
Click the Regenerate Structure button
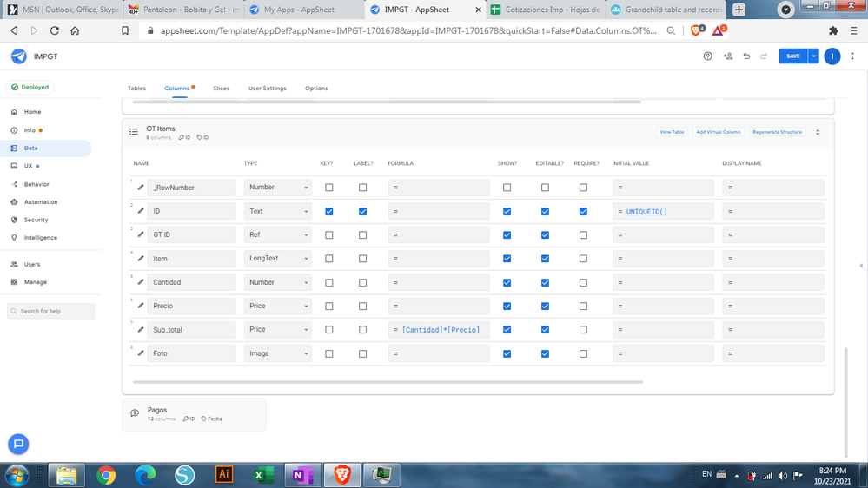[778, 132]
